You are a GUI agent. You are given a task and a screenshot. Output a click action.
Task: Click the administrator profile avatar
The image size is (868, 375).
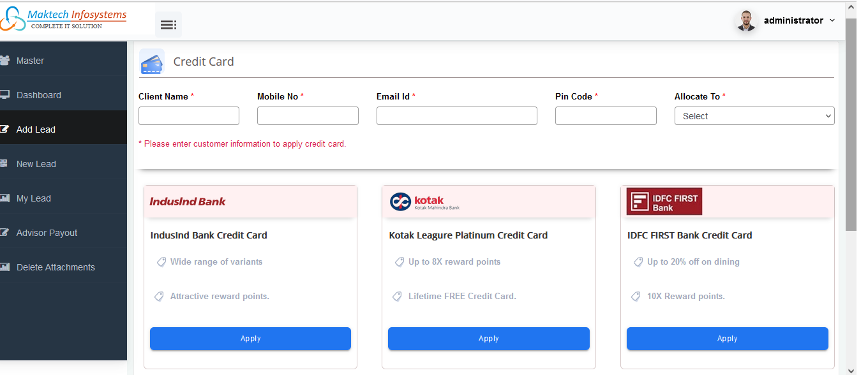click(745, 21)
